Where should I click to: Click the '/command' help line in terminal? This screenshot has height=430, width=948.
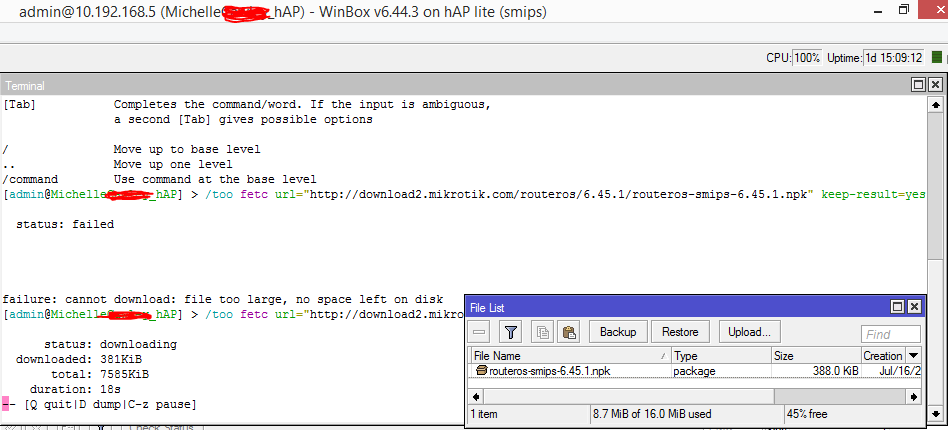(160, 180)
